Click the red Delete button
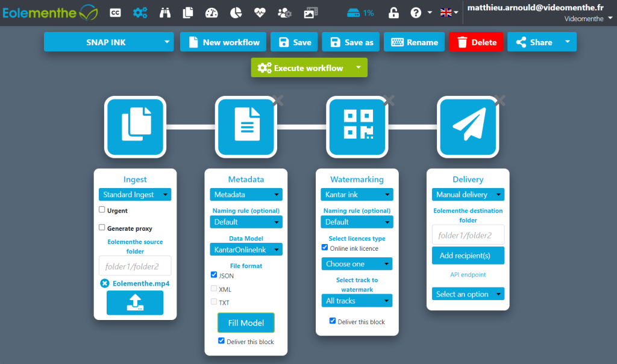 [476, 42]
